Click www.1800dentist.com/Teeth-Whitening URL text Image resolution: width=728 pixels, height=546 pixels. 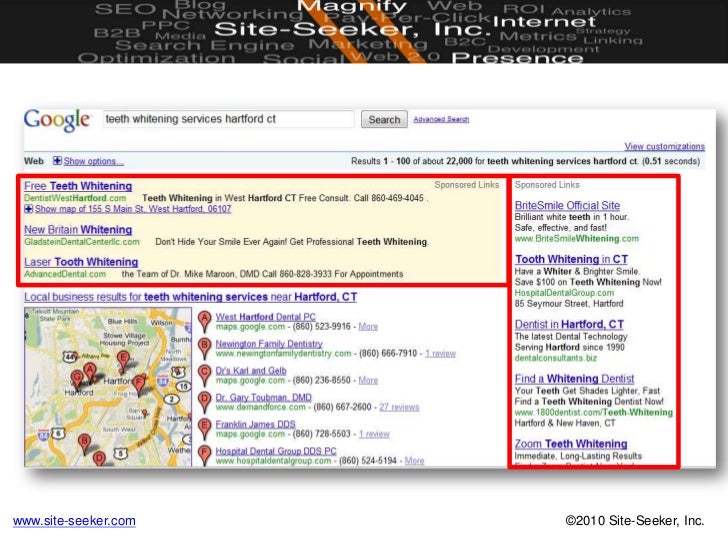pos(593,412)
